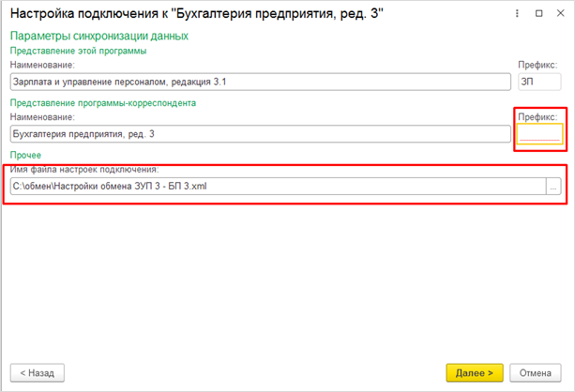Go back with the Назад button
This screenshot has width=575, height=392.
click(x=37, y=372)
